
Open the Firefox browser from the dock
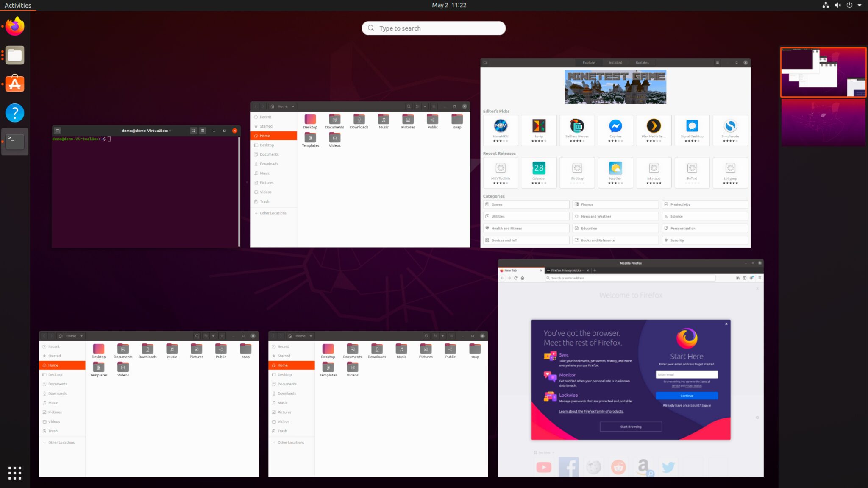coord(14,26)
